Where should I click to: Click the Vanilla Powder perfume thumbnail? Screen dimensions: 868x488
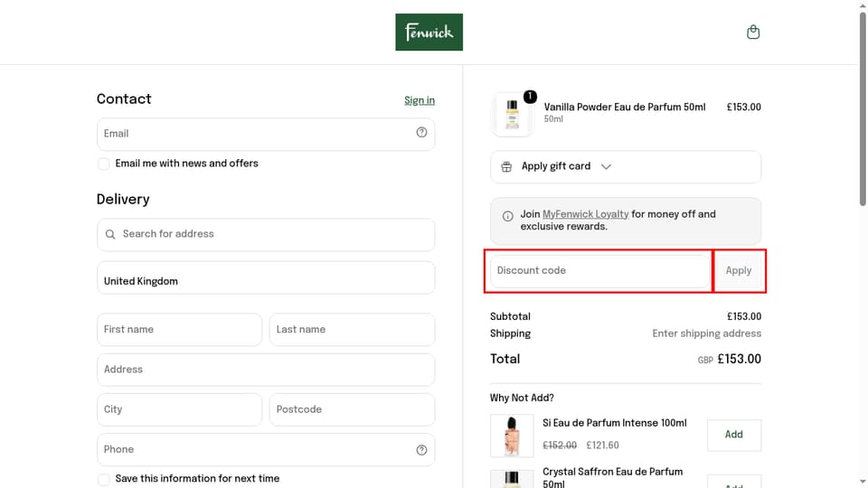[x=512, y=115]
